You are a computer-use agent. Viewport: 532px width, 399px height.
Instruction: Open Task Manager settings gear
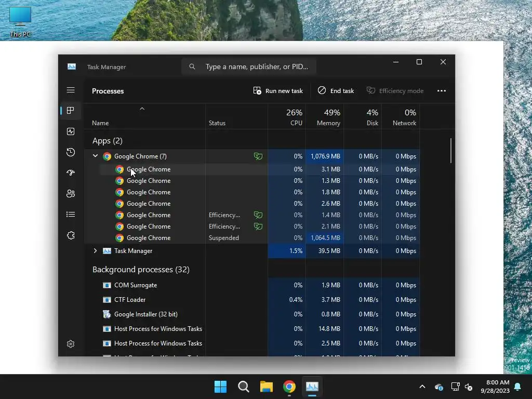pos(71,344)
